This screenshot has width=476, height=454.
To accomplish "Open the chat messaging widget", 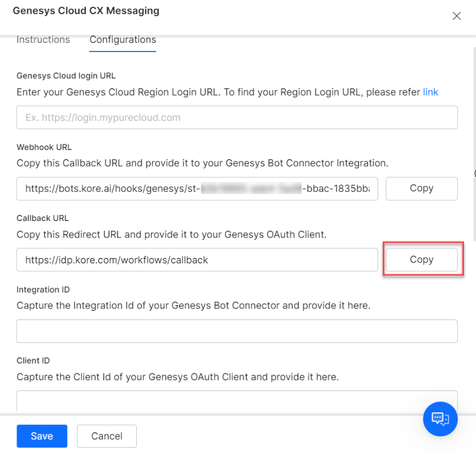I will 440,419.
